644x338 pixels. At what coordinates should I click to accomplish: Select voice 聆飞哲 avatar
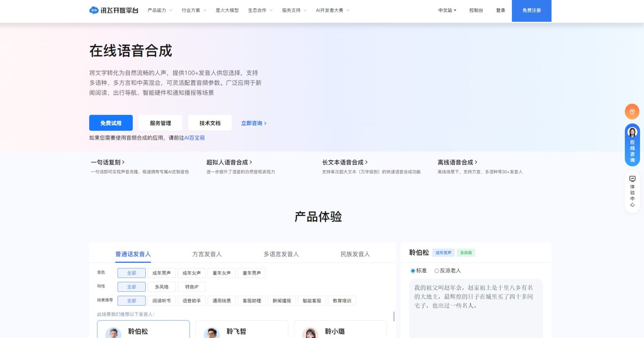(x=211, y=333)
